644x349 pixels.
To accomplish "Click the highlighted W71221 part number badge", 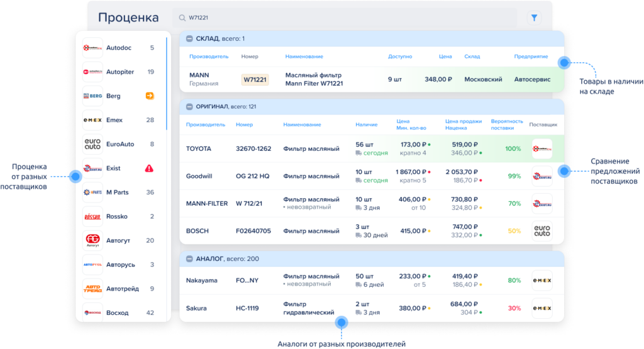I will (255, 80).
